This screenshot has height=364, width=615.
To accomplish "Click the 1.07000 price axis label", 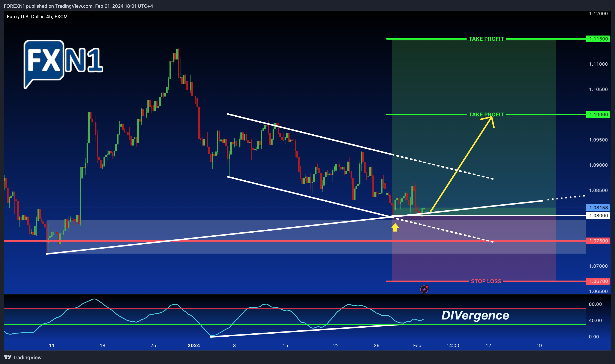I will [598, 266].
